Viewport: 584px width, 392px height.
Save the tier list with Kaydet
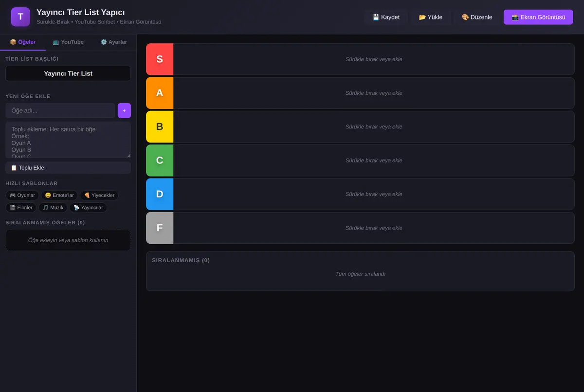386,17
